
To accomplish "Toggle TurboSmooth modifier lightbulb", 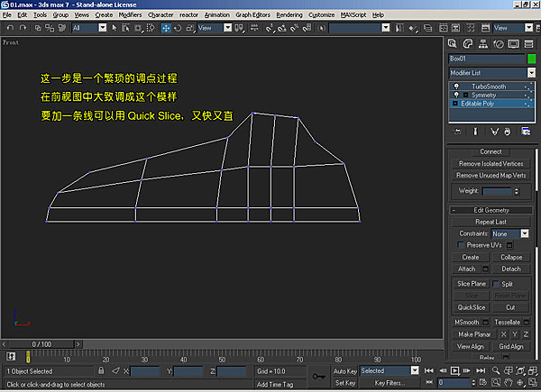I will point(456,87).
